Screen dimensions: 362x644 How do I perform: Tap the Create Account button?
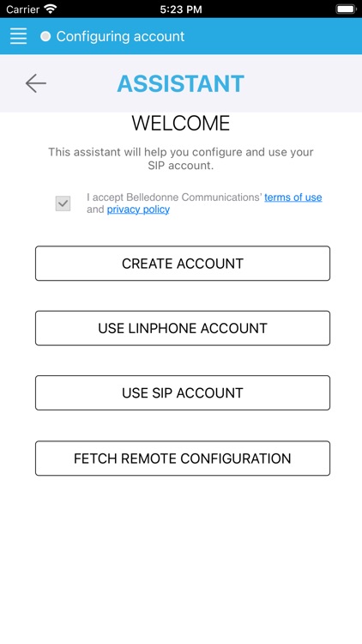pyautogui.click(x=183, y=264)
